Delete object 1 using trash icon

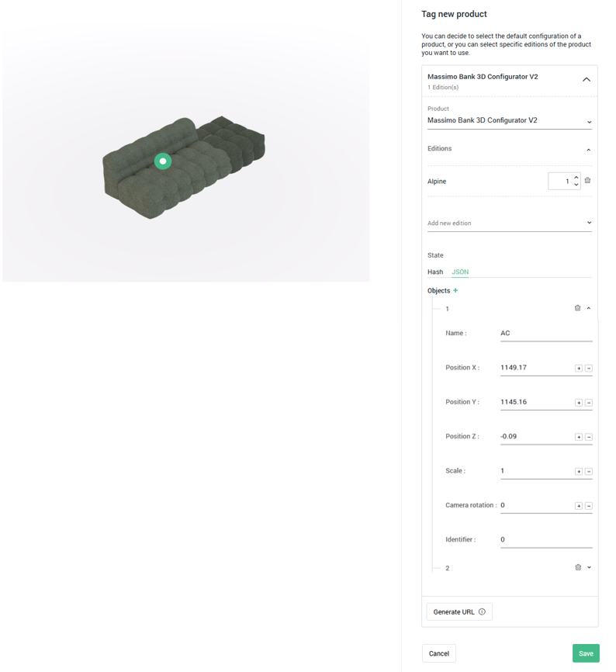[577, 308]
